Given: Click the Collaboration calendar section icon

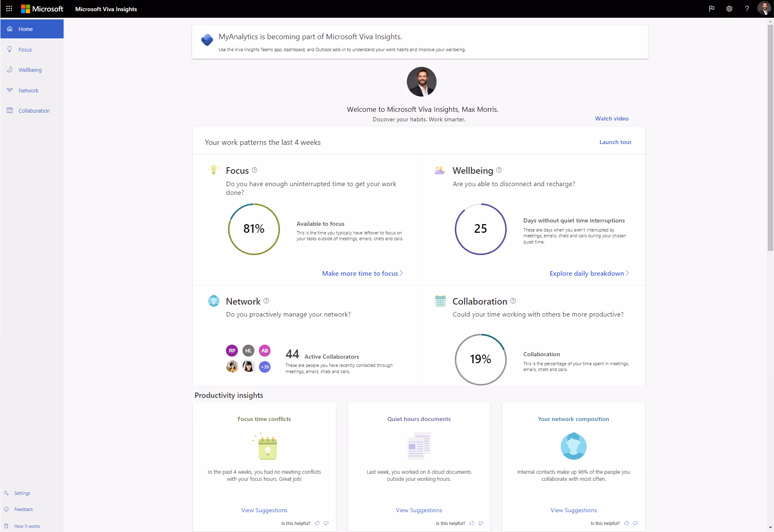Looking at the screenshot, I should 440,300.
